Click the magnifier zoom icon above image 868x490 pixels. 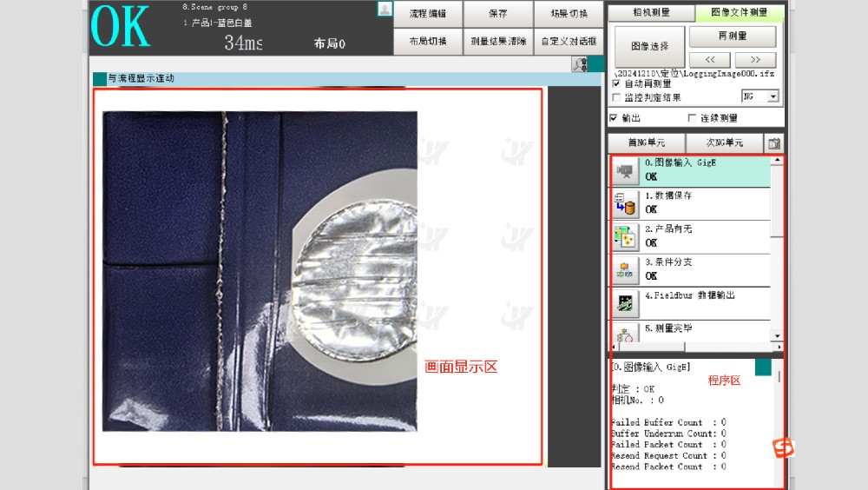[580, 64]
